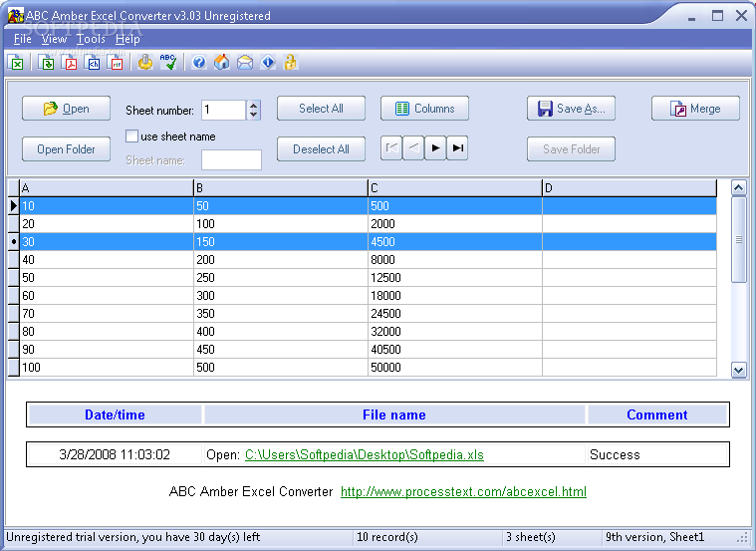Click the email envelope toolbar icon
Image resolution: width=756 pixels, height=551 pixels.
245,62
